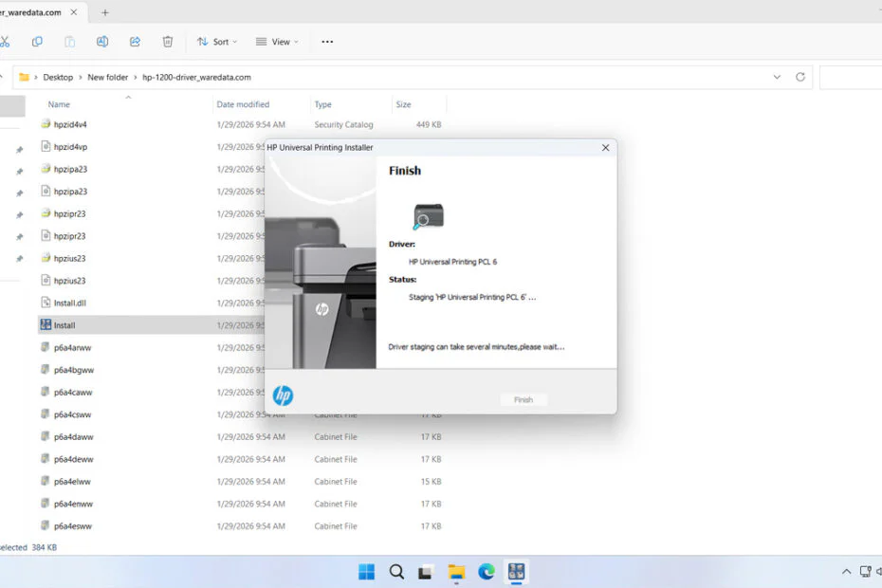Click the HP logo in the installer
882x588 pixels.
(283, 396)
